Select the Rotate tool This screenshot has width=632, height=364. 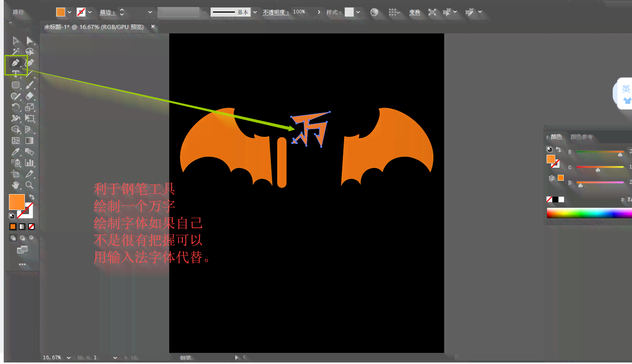pyautogui.click(x=16, y=107)
